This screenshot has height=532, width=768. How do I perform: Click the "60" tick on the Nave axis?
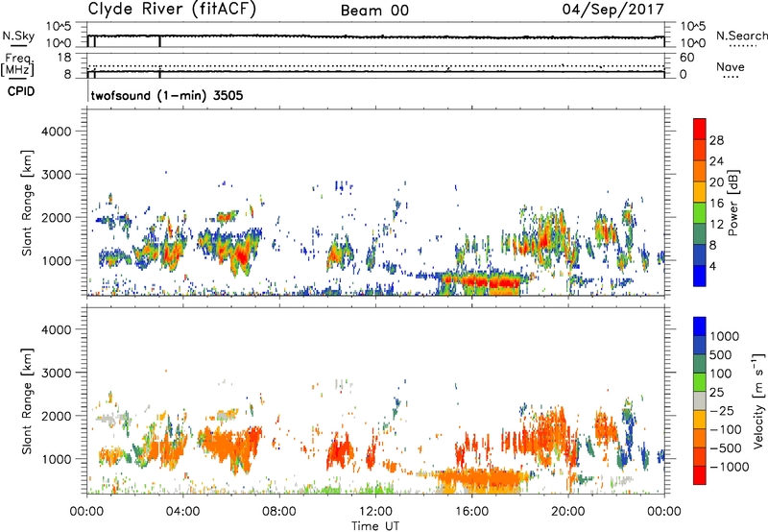pos(686,58)
